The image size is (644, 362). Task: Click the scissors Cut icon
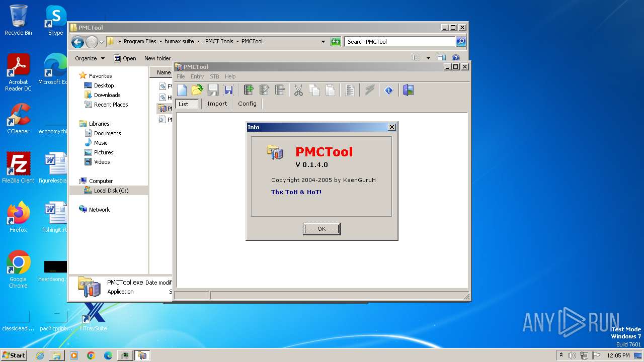point(299,90)
